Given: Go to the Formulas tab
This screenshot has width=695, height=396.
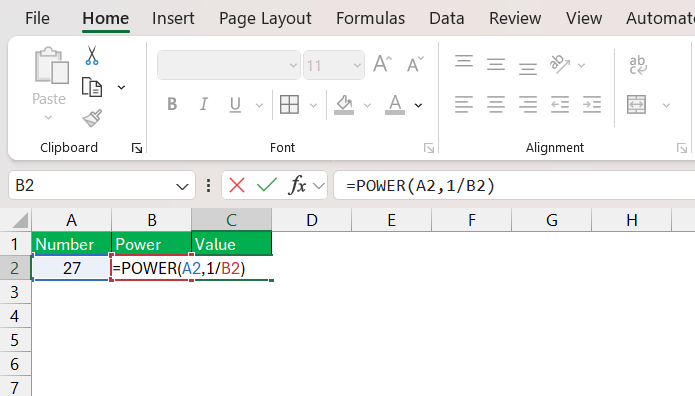Looking at the screenshot, I should 370,19.
